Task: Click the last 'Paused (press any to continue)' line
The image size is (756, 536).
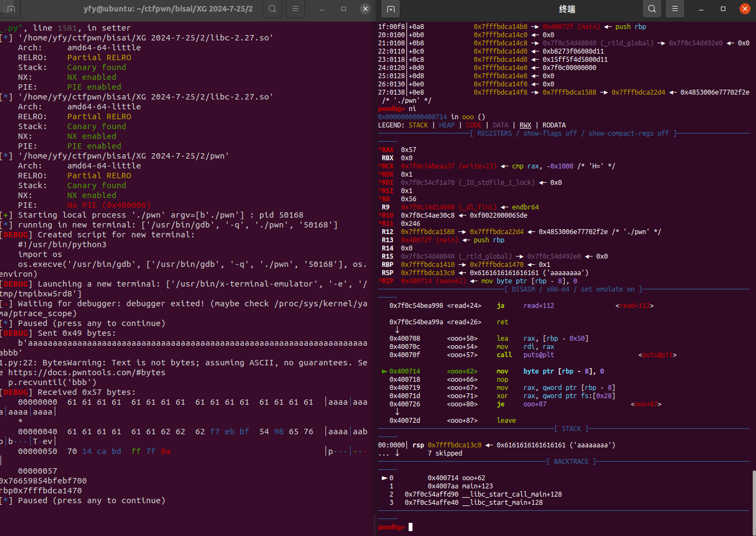Action: (x=83, y=500)
